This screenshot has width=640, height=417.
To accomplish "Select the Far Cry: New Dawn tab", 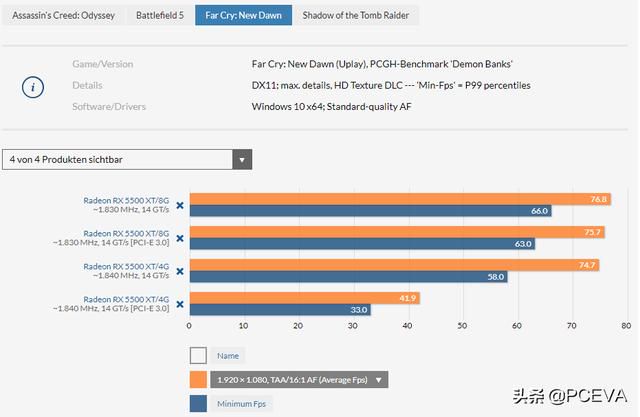I will [243, 16].
